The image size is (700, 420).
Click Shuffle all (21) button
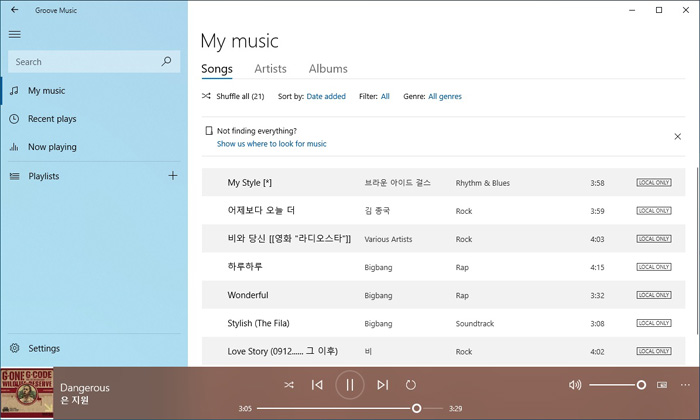pos(234,97)
